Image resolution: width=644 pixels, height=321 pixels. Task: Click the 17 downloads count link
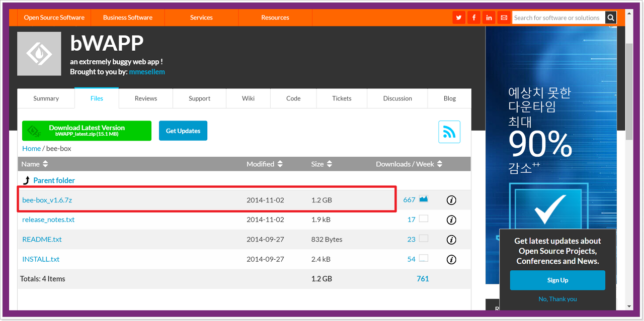[412, 220]
